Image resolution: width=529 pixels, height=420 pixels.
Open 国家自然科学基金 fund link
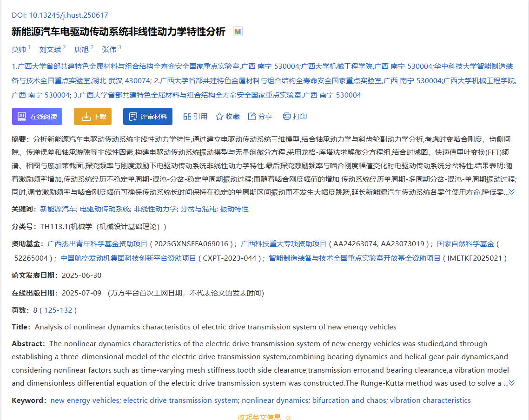click(x=465, y=244)
